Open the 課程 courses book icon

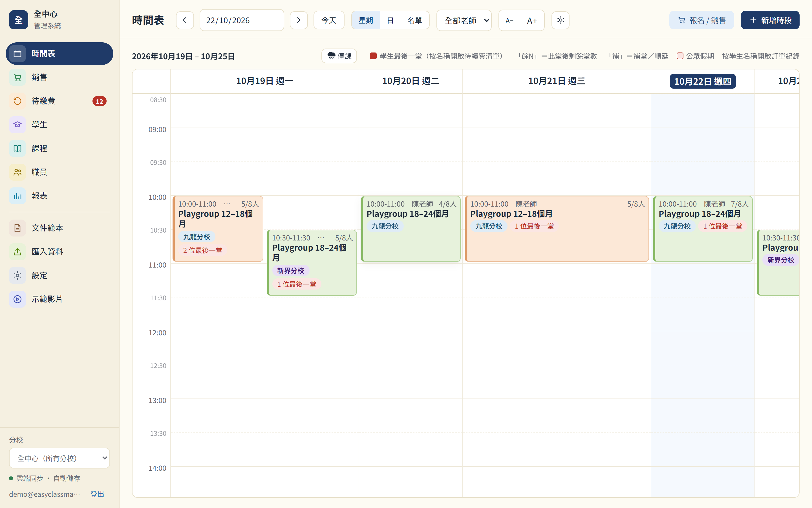pos(17,148)
